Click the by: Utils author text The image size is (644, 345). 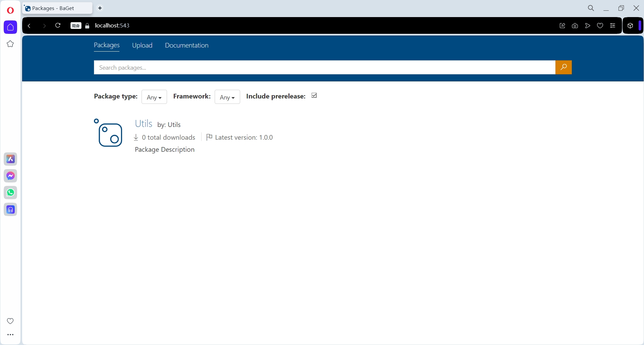(169, 125)
